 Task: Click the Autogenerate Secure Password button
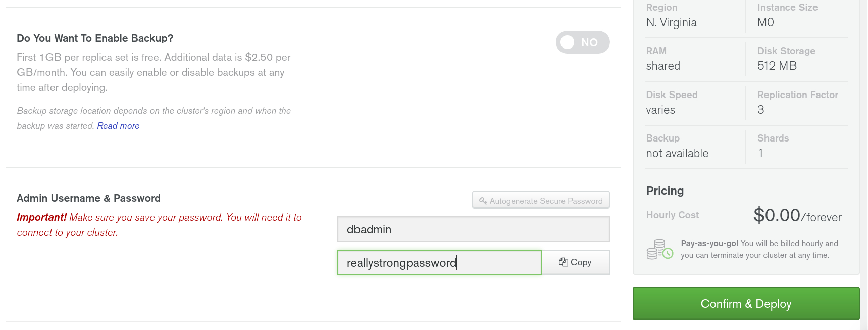(x=541, y=200)
